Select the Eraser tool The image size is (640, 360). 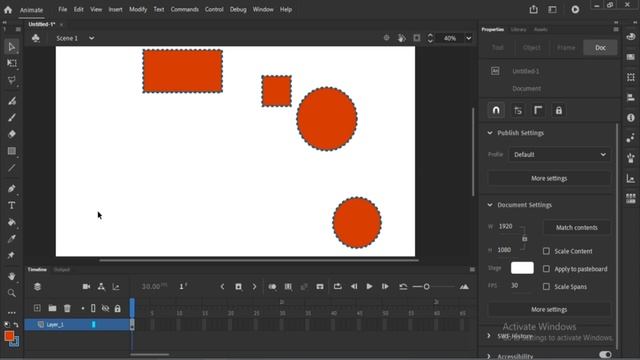(11, 134)
